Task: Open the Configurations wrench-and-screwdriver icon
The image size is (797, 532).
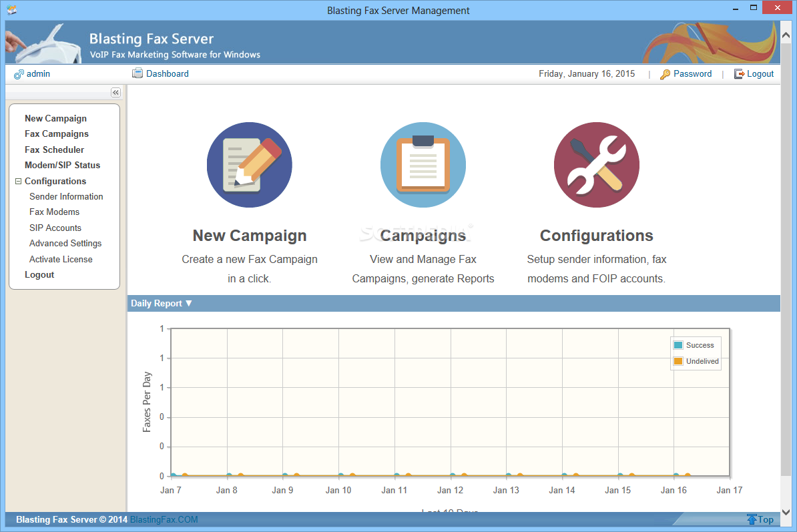Action: 597,165
